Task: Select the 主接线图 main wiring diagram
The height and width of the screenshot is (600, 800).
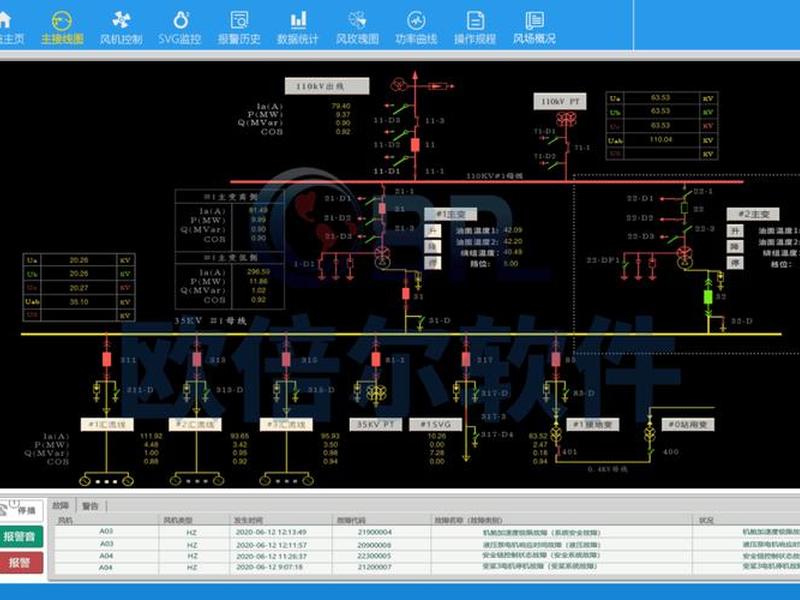Action: tap(62, 28)
